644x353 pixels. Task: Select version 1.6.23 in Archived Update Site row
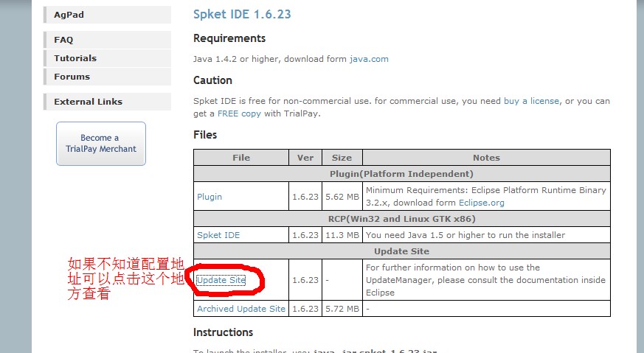pos(305,309)
